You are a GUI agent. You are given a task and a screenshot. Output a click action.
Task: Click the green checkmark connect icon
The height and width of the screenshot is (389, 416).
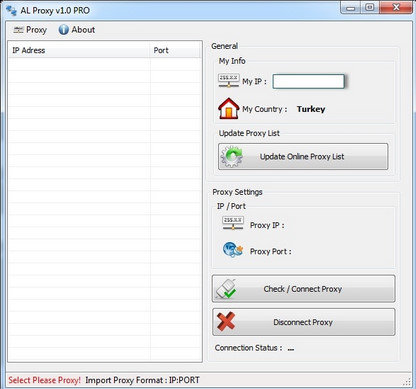(227, 289)
